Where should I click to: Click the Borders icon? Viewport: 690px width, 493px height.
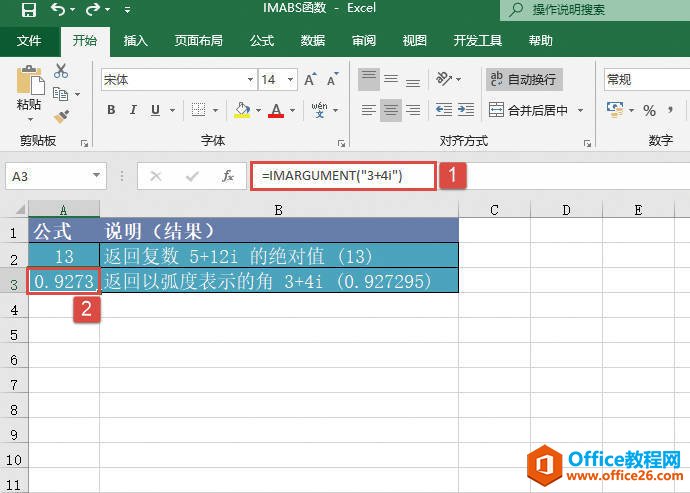[x=198, y=110]
